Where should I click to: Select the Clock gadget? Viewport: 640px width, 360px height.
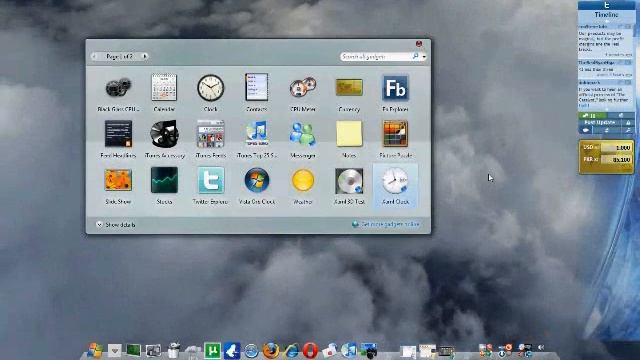coord(211,93)
